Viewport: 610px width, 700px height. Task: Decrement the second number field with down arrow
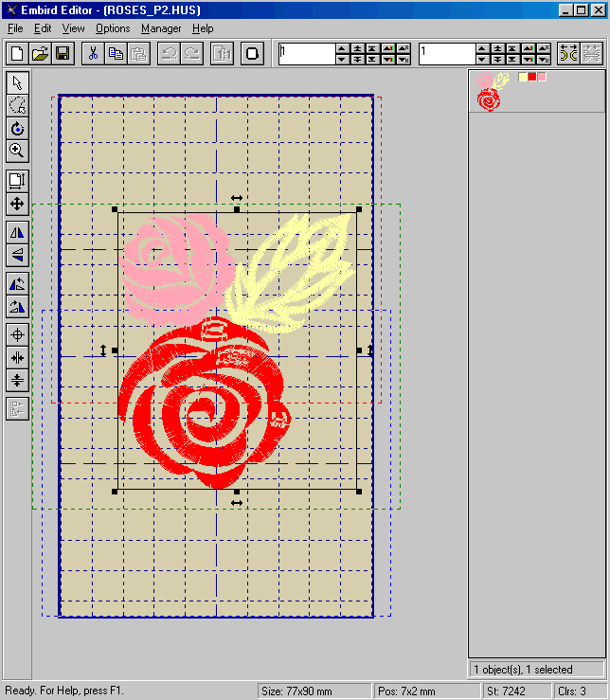click(x=482, y=60)
